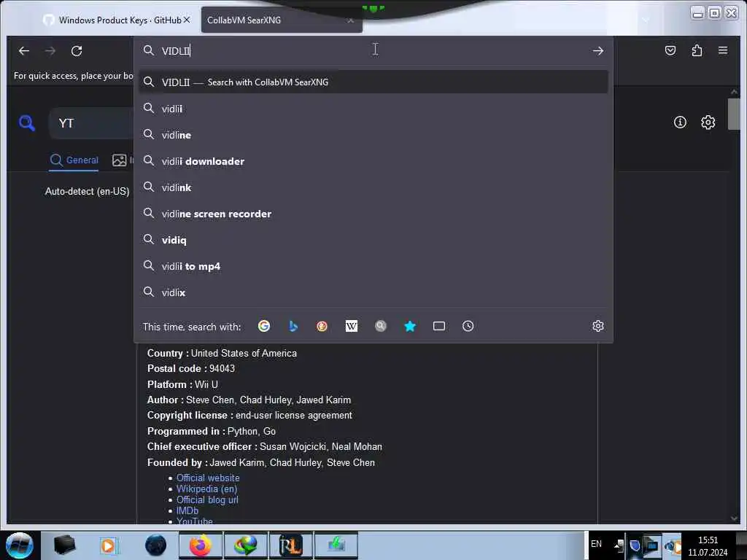Open search settings gear in the dropdown

[598, 326]
